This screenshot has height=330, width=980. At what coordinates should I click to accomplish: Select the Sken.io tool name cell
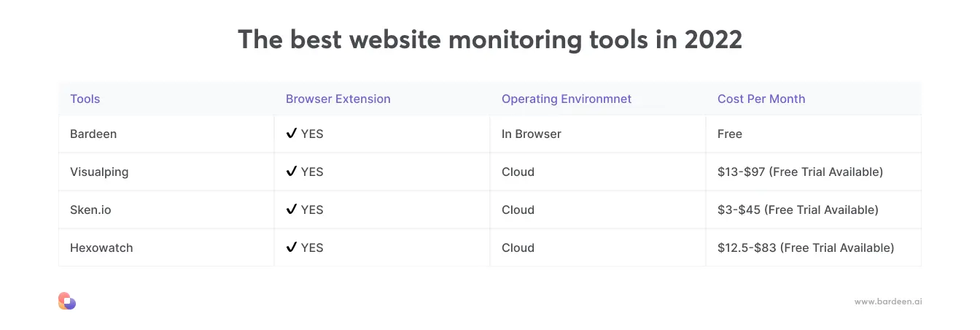166,210
